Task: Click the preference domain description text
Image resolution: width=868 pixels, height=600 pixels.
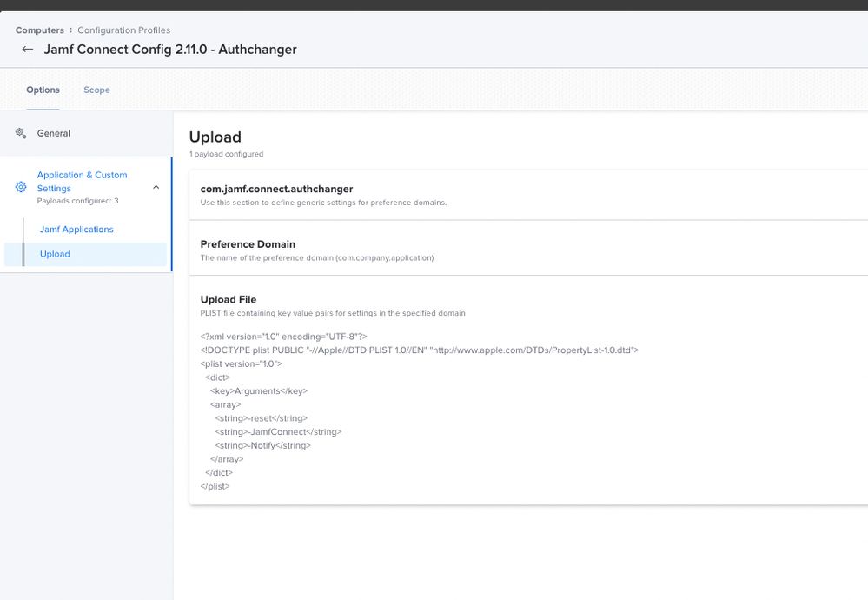Action: click(317, 257)
